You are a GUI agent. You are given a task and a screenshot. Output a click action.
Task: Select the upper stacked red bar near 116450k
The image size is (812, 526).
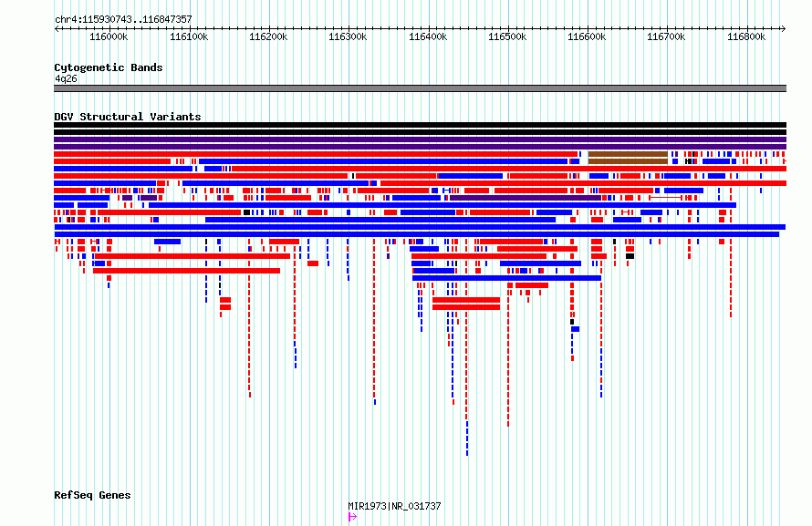(x=466, y=300)
